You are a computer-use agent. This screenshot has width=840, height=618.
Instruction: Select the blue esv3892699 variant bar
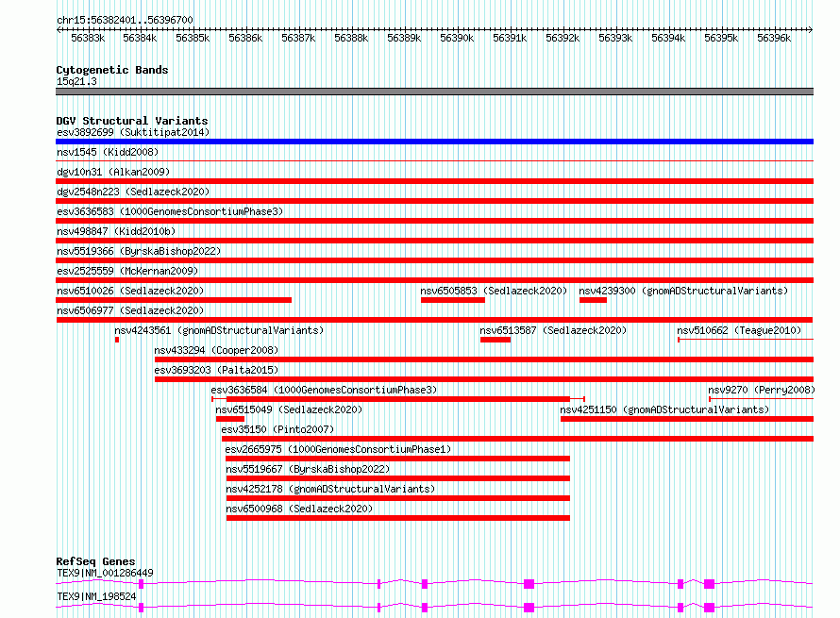pos(434,142)
